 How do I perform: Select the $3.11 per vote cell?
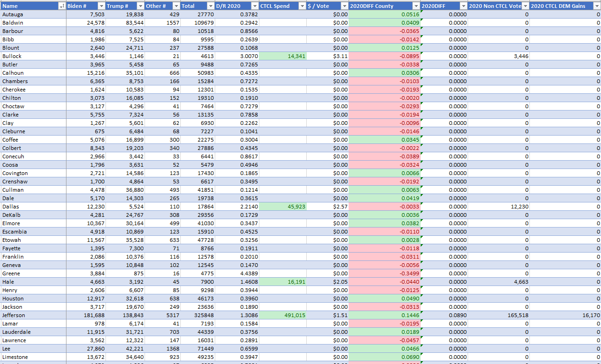click(327, 56)
